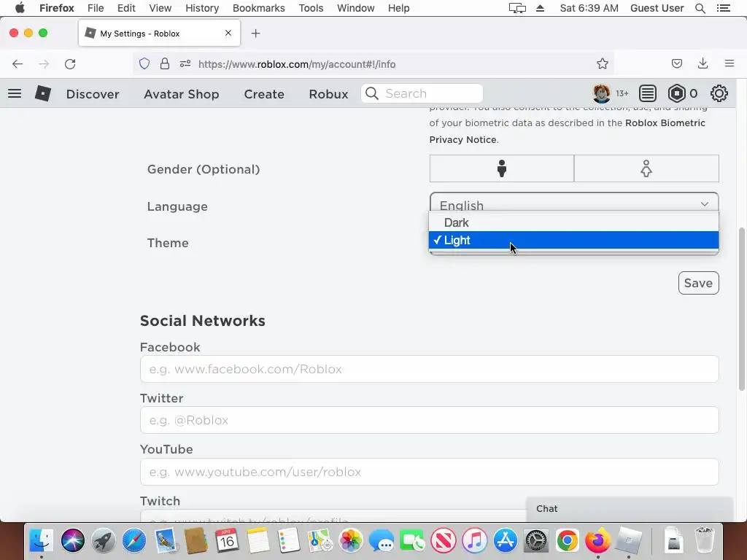The image size is (747, 560).
Task: Open the Edit menu in menu bar
Action: (126, 8)
